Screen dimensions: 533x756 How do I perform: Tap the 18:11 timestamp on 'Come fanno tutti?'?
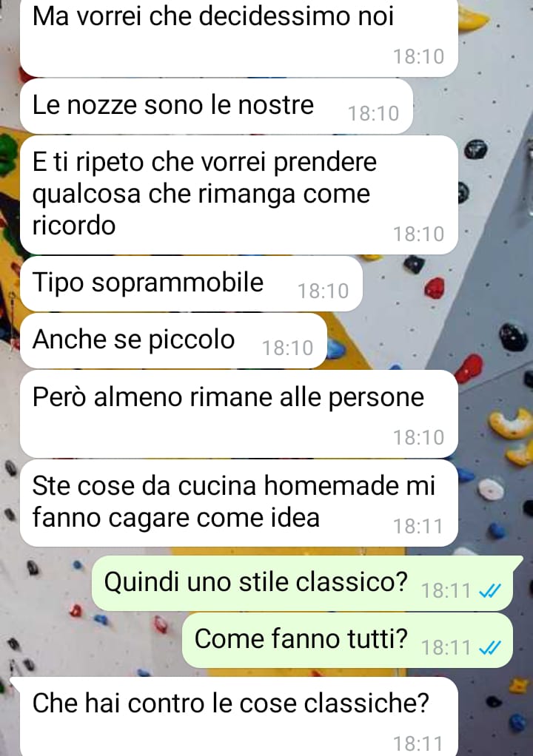pos(446,647)
